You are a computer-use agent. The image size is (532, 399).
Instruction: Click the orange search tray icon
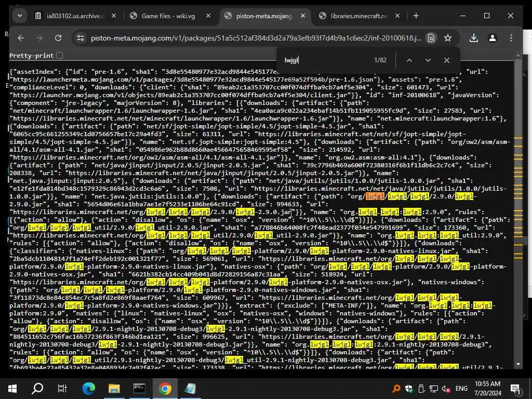tap(396, 389)
